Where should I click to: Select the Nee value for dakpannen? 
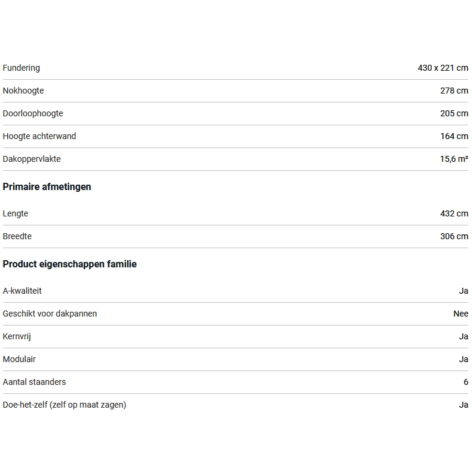coord(460,314)
